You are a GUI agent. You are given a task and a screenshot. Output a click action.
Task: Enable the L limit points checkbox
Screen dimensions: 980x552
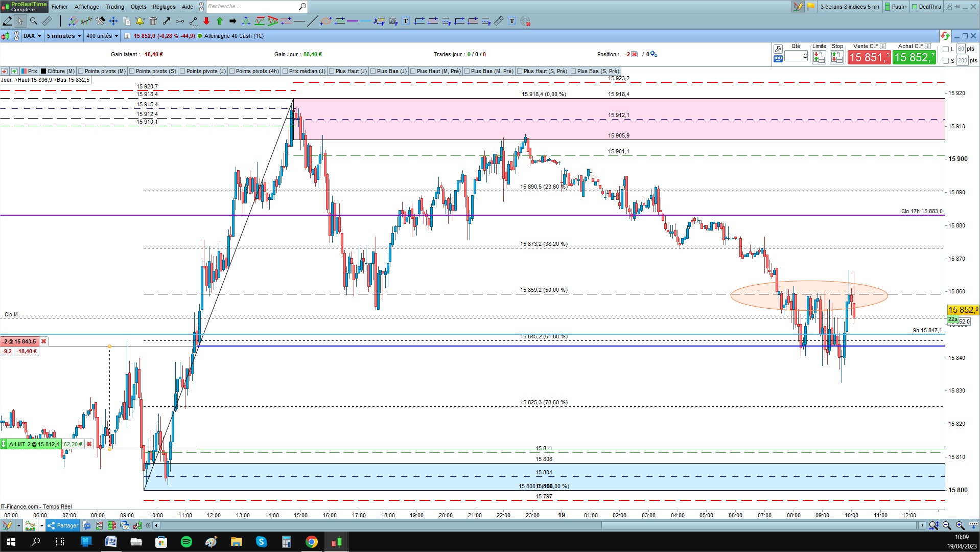tap(946, 49)
